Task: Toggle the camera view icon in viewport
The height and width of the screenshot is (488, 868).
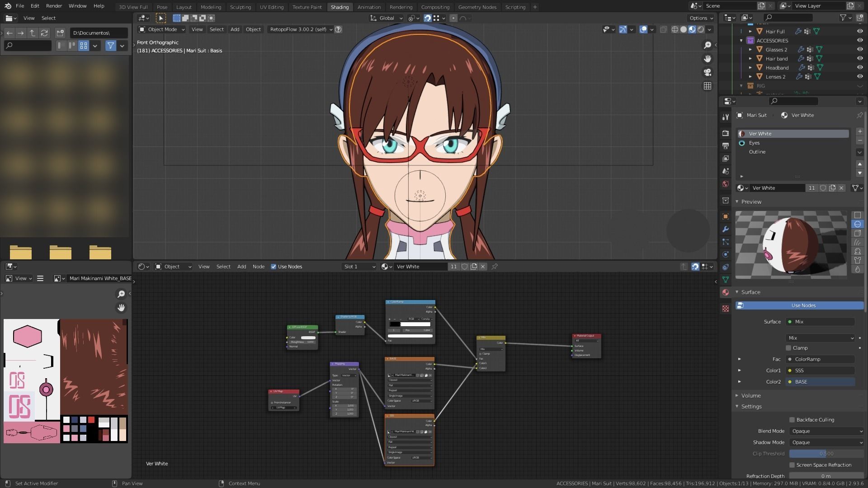Action: pyautogui.click(x=708, y=72)
